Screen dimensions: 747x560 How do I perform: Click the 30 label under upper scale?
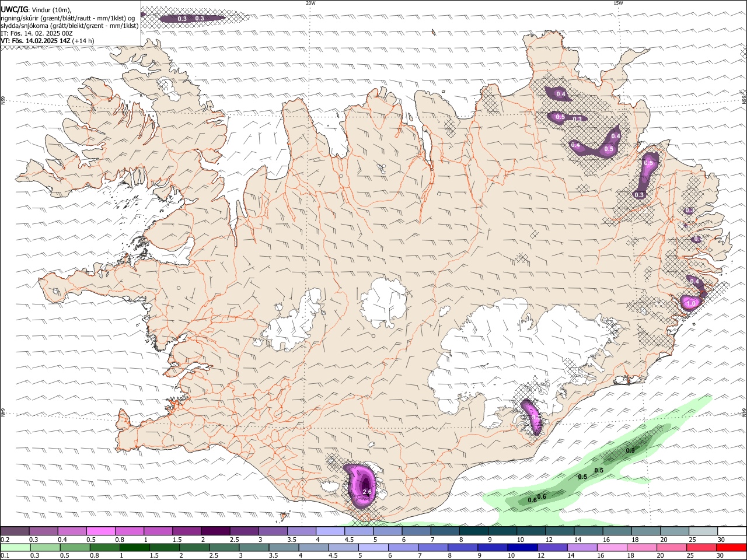(x=721, y=540)
